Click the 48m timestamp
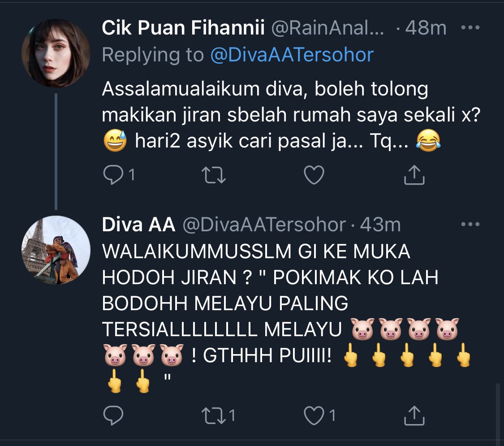 click(x=426, y=28)
